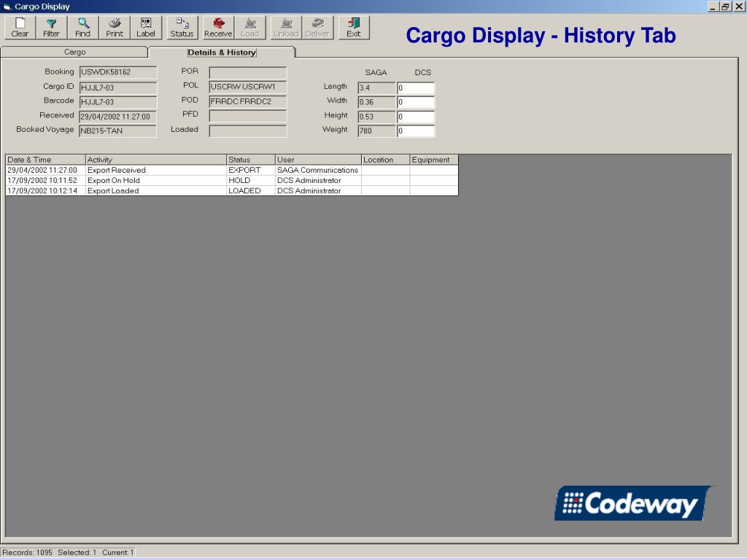This screenshot has width=747, height=560.
Task: Generate a Label for cargo
Action: [146, 28]
